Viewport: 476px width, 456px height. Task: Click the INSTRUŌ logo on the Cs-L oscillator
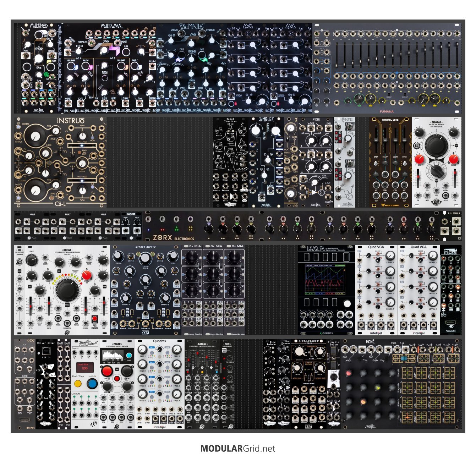[x=71, y=121]
